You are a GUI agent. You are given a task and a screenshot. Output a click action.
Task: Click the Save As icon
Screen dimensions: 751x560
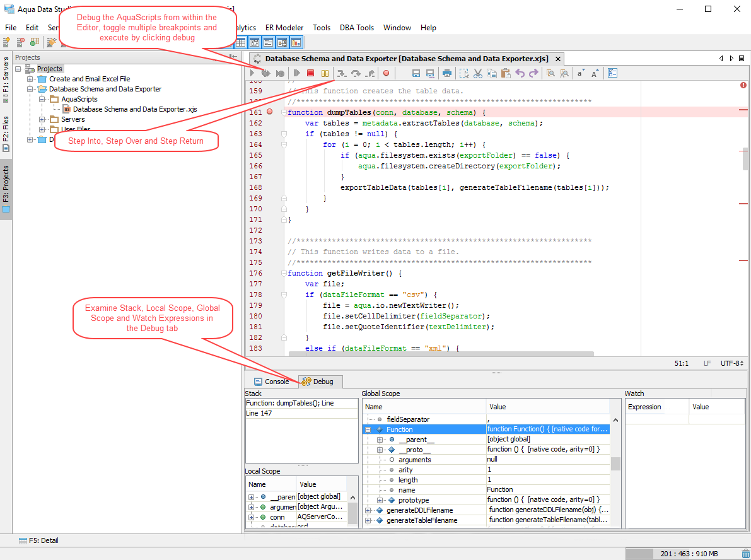pos(430,73)
